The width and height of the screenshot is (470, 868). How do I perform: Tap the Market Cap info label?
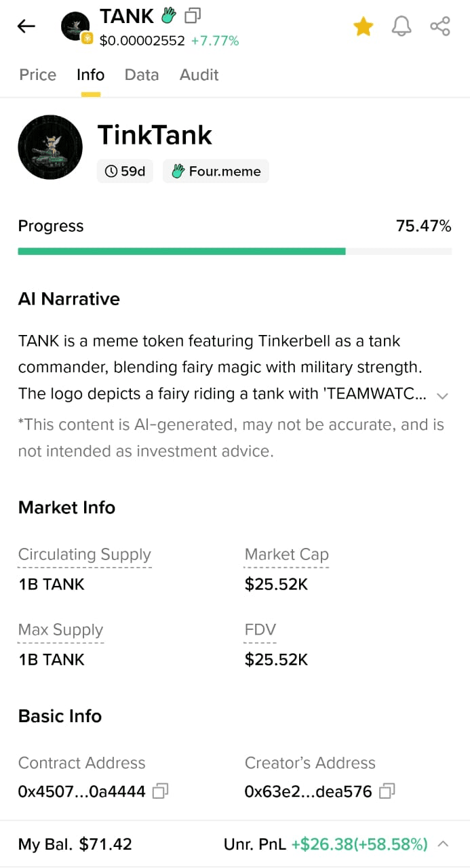click(286, 555)
